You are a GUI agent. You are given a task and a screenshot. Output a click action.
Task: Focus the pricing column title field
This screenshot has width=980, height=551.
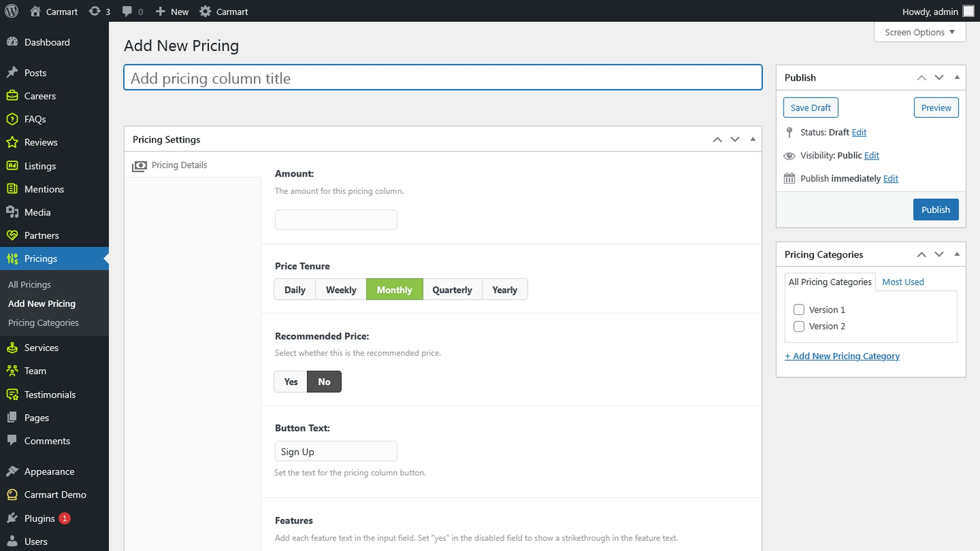(x=443, y=78)
